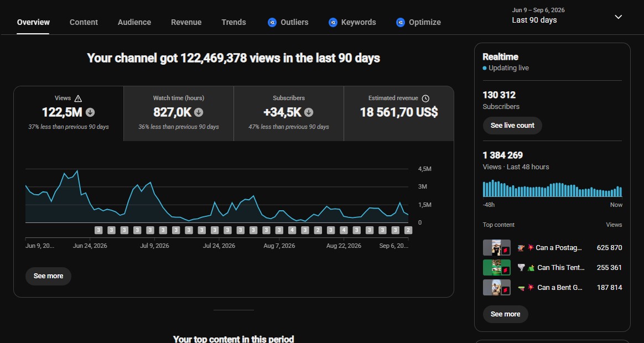This screenshot has width=644, height=343.
Task: Click the IQ badge icon beside Optimize
Action: coord(401,23)
